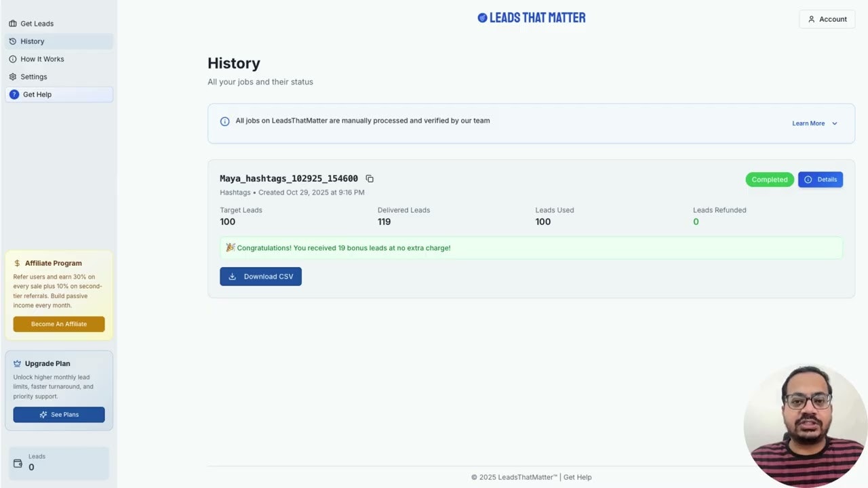This screenshot has height=488, width=868.
Task: Click the briefcase icon beside Get Leads
Action: coord(13,24)
